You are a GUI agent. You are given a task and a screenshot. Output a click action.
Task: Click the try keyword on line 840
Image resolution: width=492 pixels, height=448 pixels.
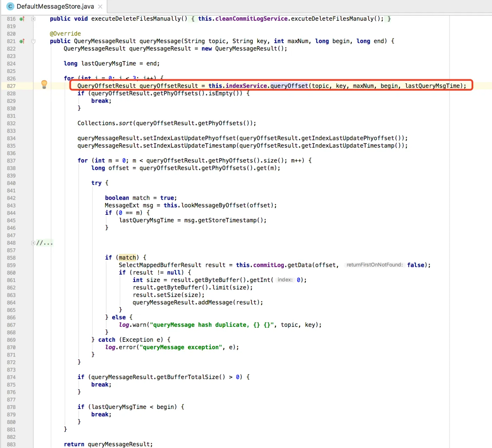96,183
